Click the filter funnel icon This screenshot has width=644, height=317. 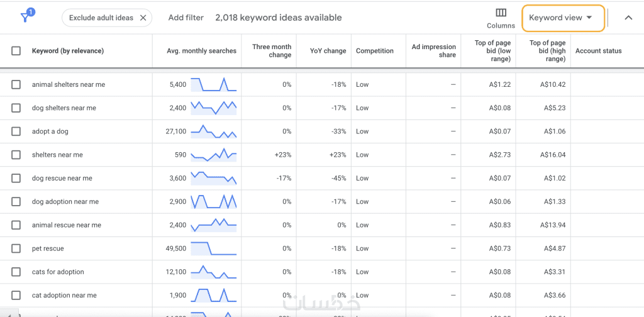(x=26, y=16)
